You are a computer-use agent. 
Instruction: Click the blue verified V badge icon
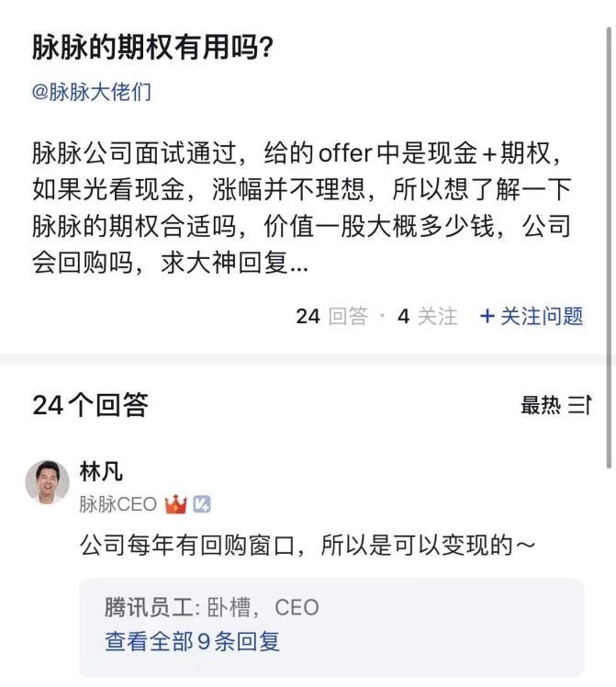pos(202,504)
